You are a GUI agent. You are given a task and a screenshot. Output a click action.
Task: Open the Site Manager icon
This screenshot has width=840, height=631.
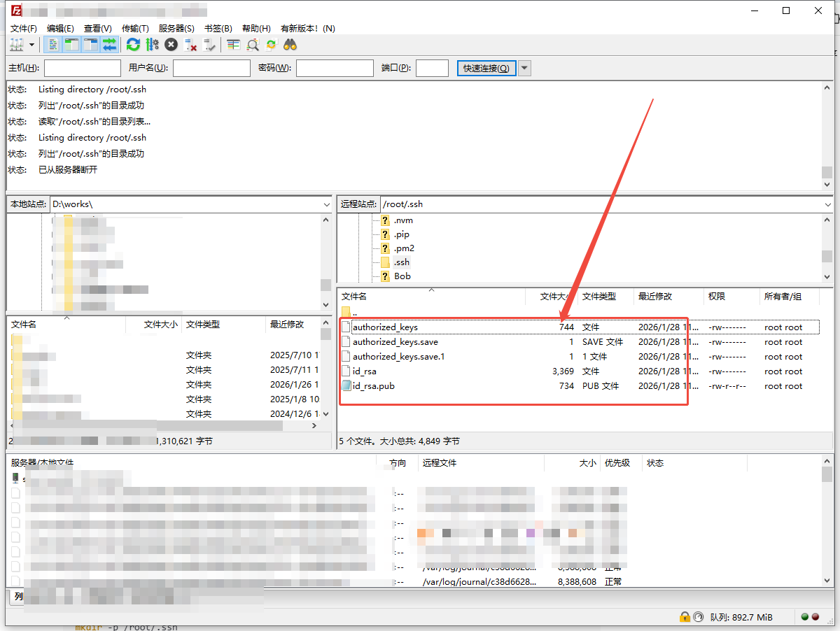coord(16,45)
